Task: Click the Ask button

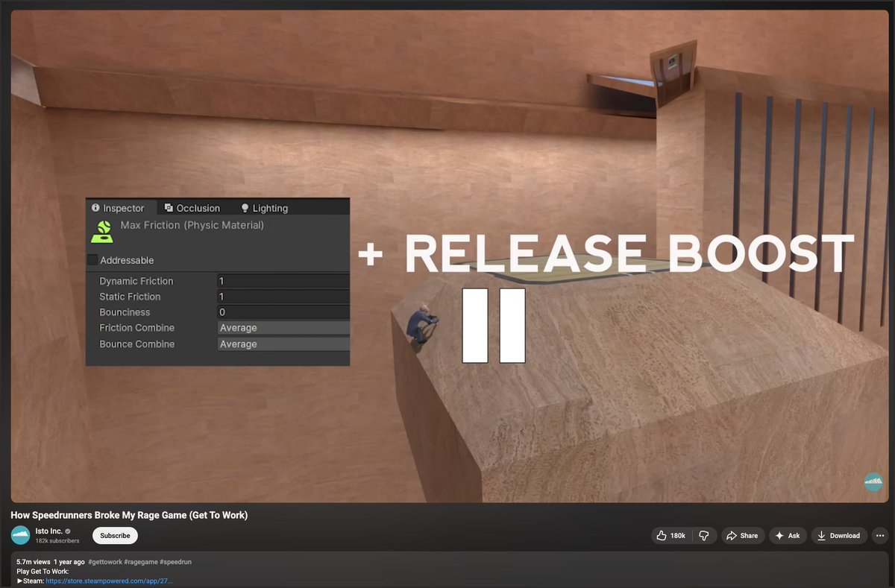Action: [788, 536]
